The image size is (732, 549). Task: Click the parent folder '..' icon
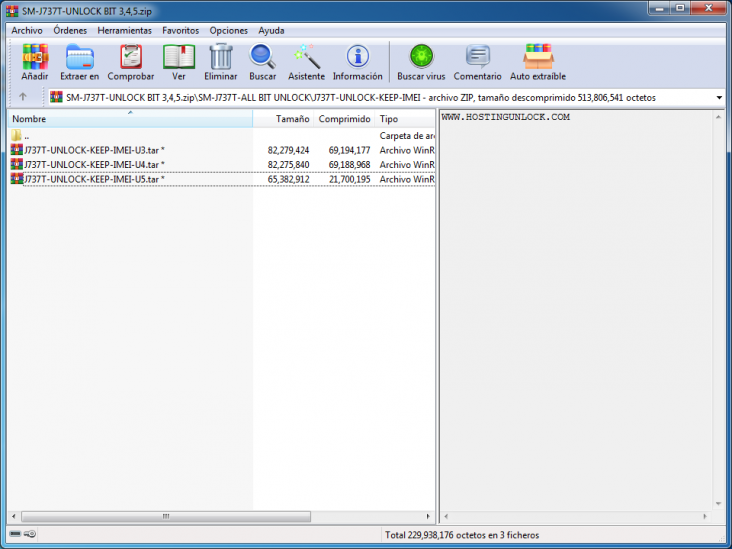(16, 136)
